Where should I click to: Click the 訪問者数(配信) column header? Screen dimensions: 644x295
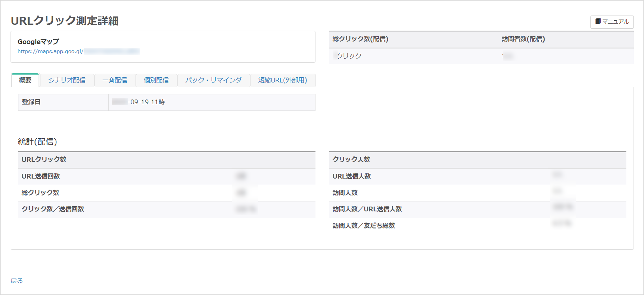pyautogui.click(x=523, y=39)
